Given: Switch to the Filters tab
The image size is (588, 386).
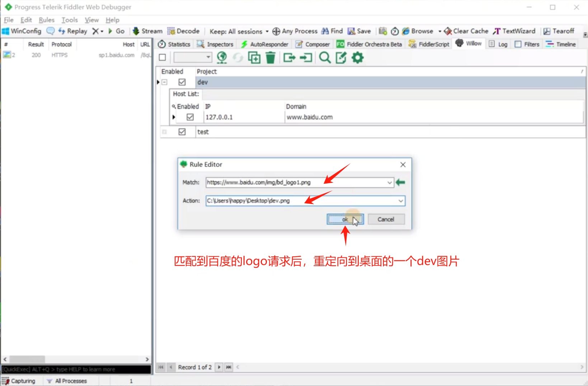Looking at the screenshot, I should click(527, 44).
